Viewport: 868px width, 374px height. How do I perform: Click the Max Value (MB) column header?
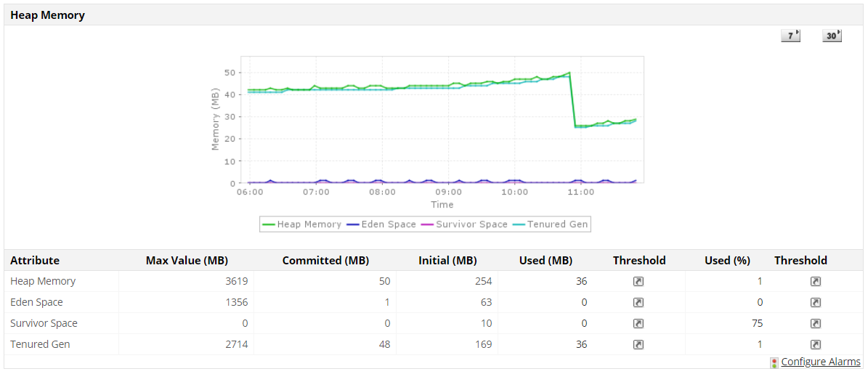tap(187, 261)
